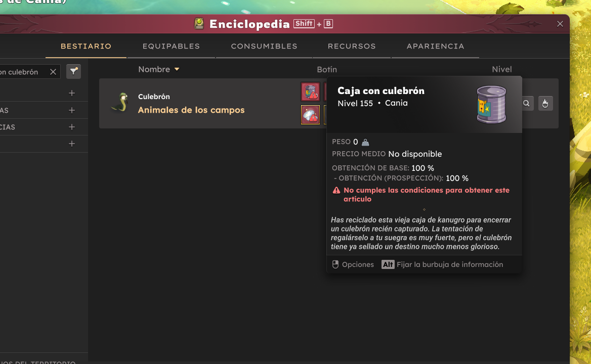This screenshot has width=591, height=364.
Task: Click the Culebrón monster name
Action: [x=154, y=97]
